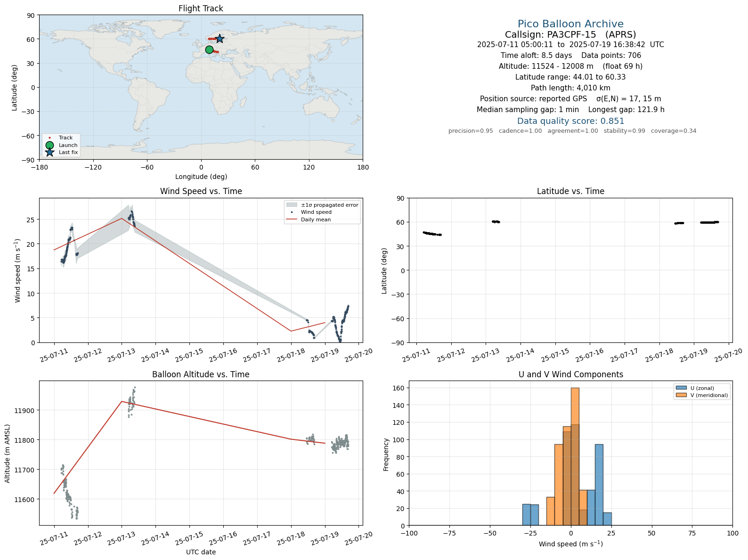Select the Track entry in the map legend

61,138
